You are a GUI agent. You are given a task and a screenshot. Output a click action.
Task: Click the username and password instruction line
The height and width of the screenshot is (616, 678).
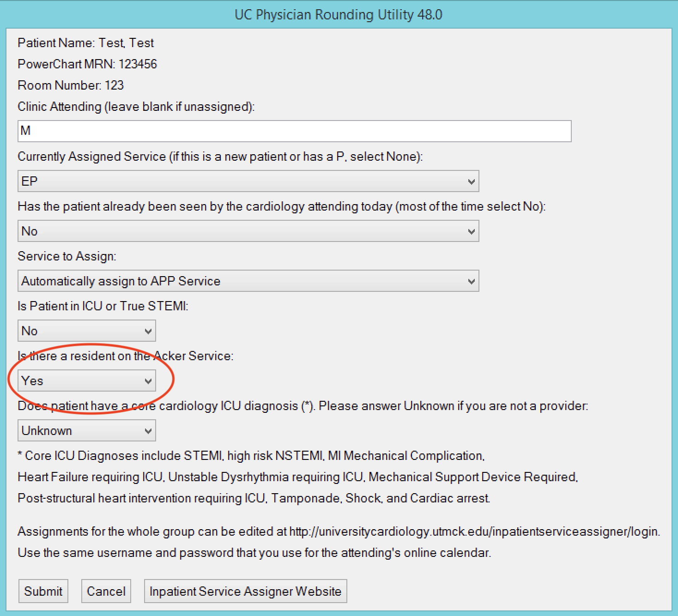click(254, 553)
